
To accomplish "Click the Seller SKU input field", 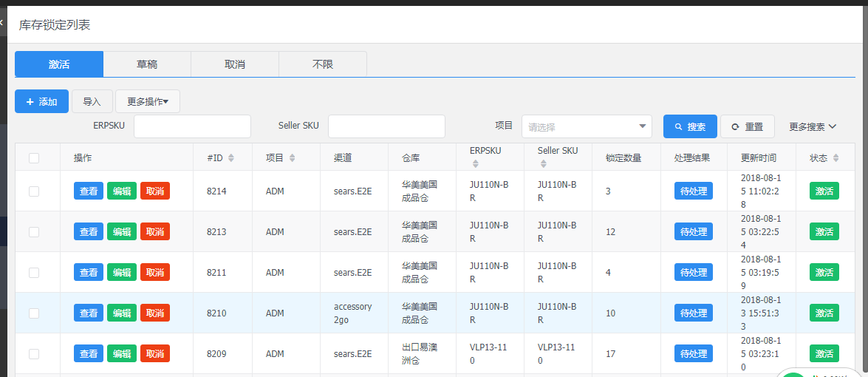I will click(x=386, y=126).
